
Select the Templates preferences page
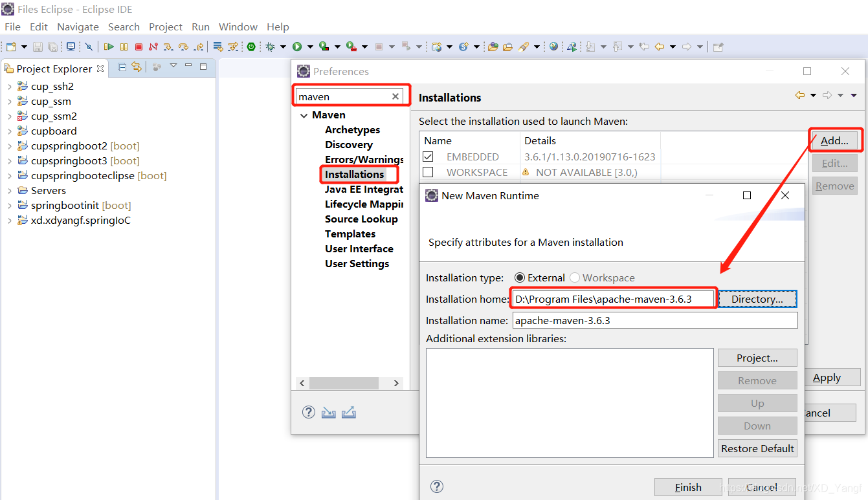[x=350, y=234]
